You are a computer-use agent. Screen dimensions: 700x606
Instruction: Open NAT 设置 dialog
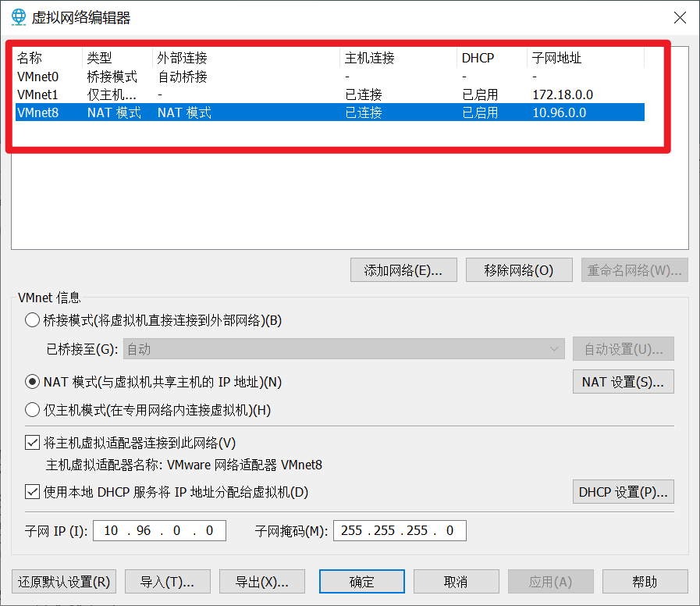(623, 382)
